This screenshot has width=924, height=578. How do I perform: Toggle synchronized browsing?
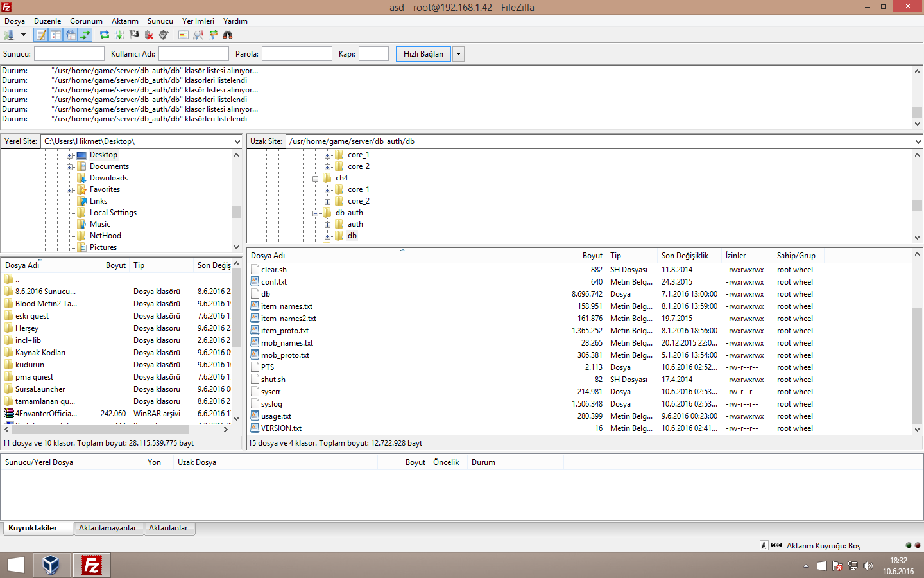click(213, 35)
